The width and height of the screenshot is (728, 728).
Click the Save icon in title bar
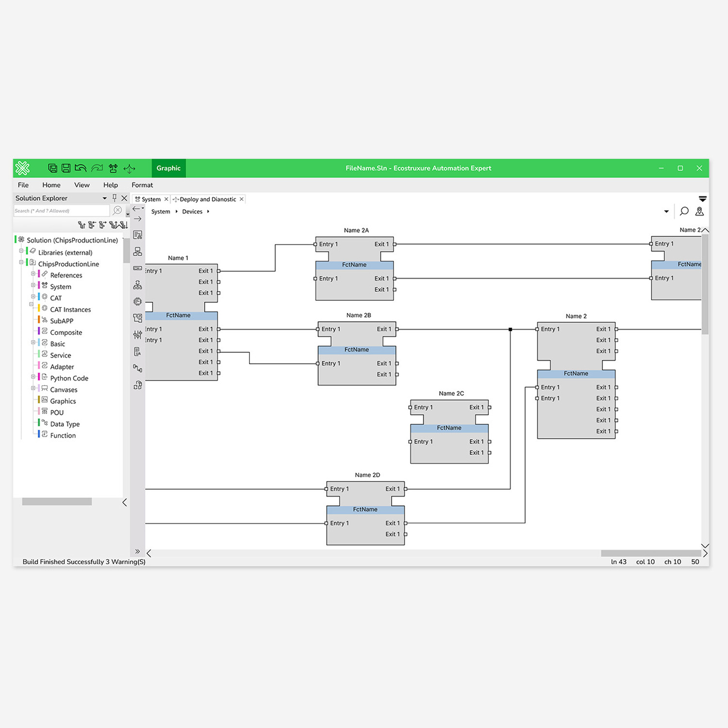(66, 168)
